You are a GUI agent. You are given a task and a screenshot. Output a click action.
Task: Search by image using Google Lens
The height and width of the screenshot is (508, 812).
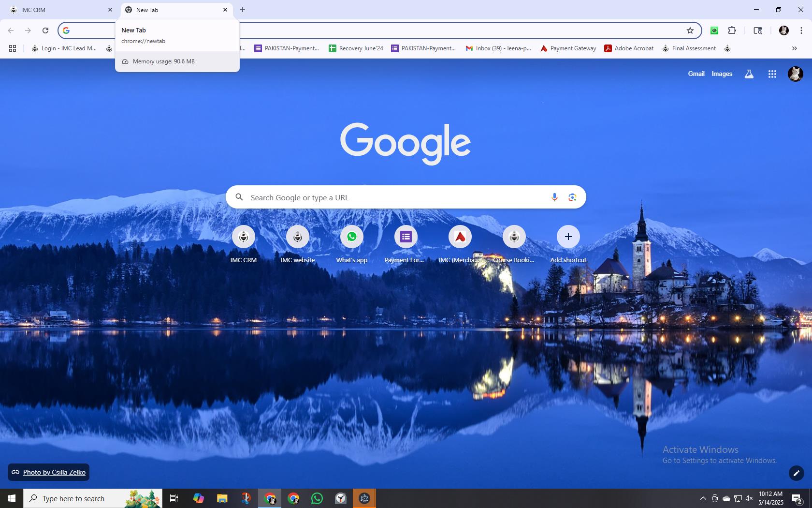point(572,197)
